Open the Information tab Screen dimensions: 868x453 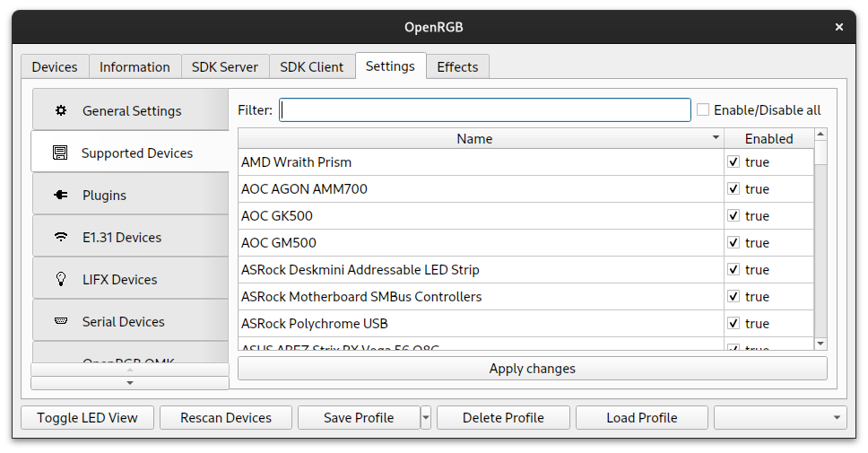click(135, 67)
